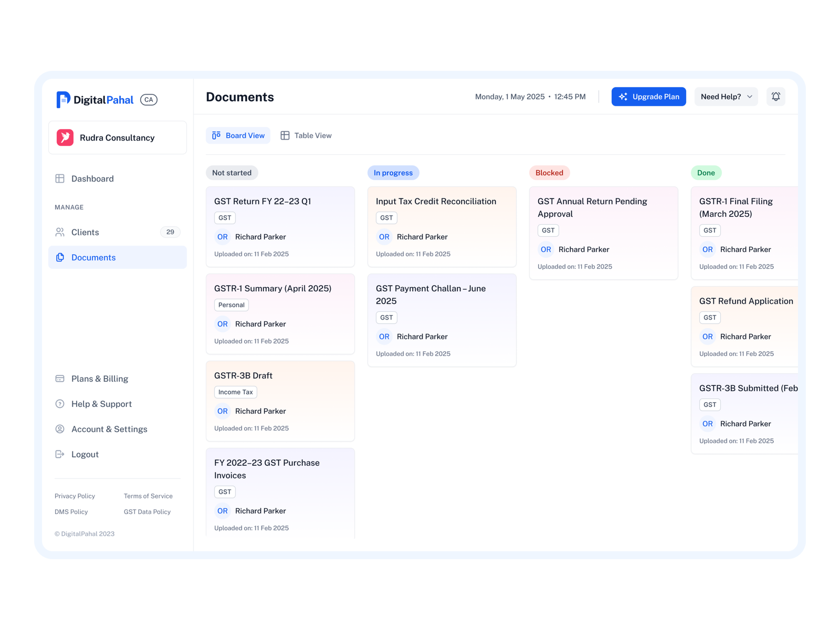
Task: Switch to Table View
Action: click(x=306, y=135)
